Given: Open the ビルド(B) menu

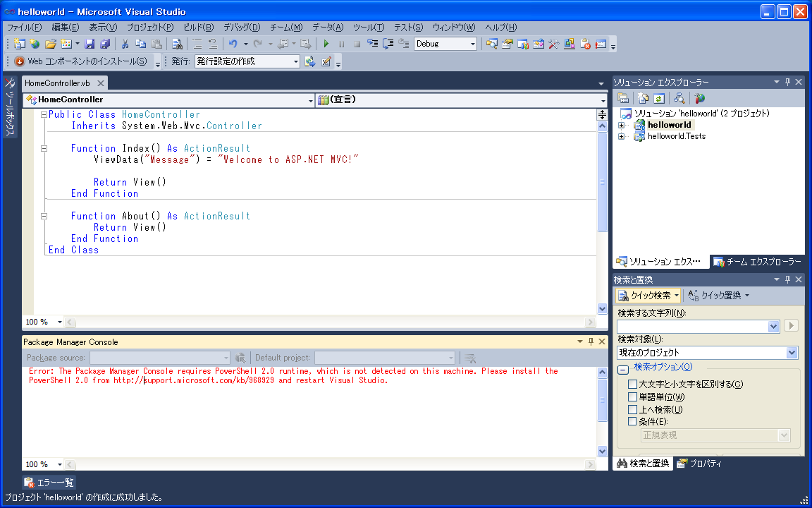Looking at the screenshot, I should point(198,28).
